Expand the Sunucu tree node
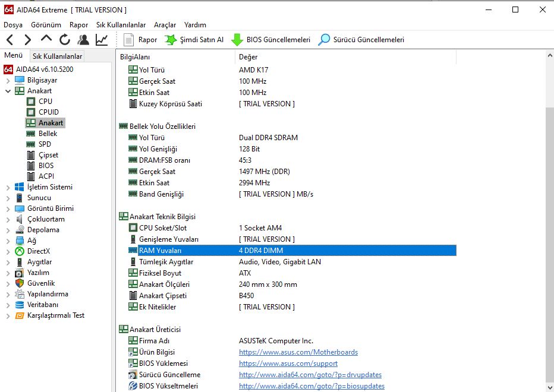The image size is (554, 392). click(8, 198)
